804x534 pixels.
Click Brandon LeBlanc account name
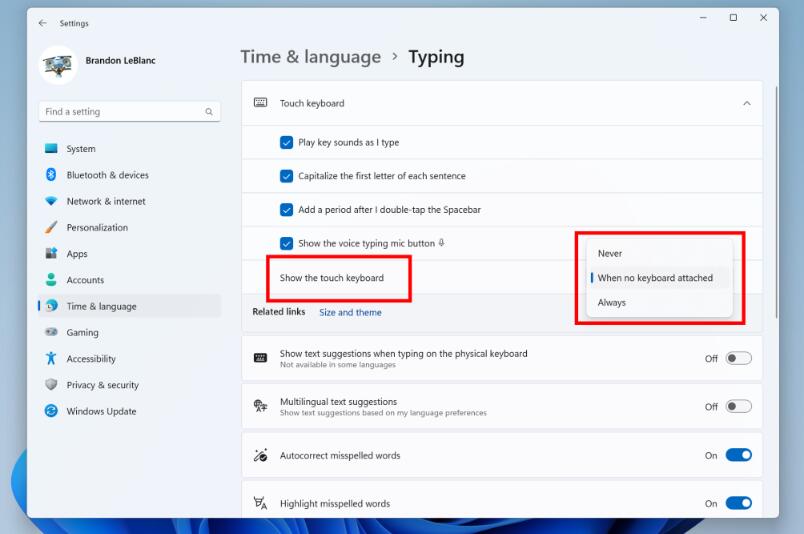coord(120,61)
